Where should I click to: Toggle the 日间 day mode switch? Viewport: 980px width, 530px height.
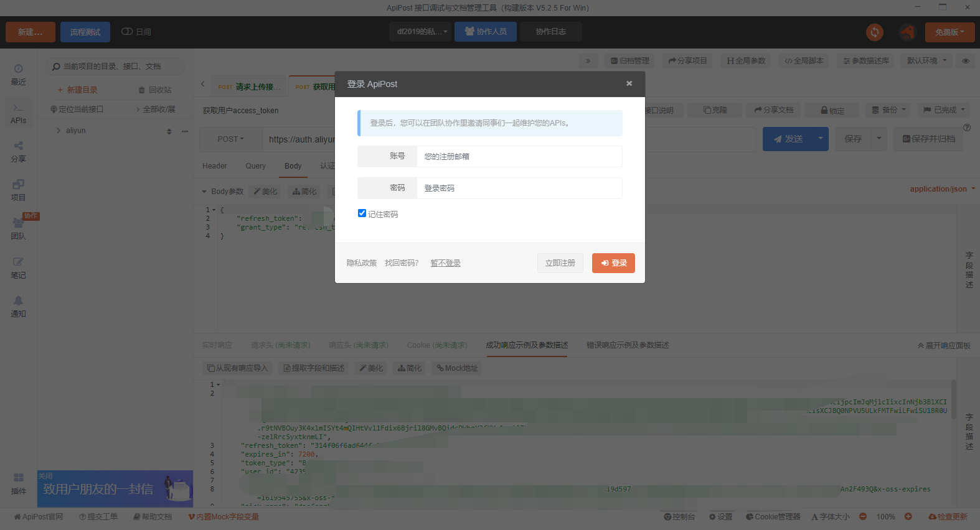127,32
